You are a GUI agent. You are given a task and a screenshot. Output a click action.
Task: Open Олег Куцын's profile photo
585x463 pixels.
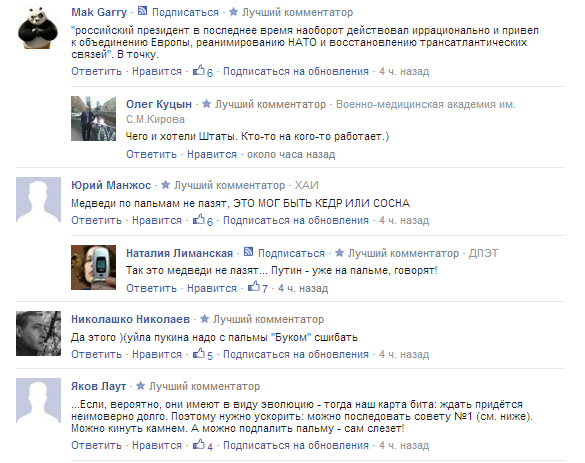93,119
